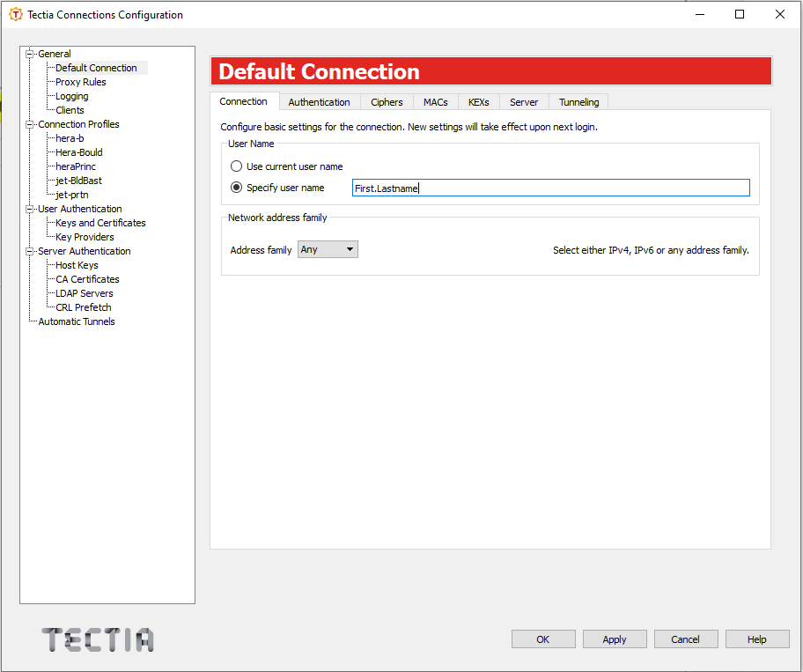
Task: Open the hera-b connection profile
Action: (x=70, y=138)
